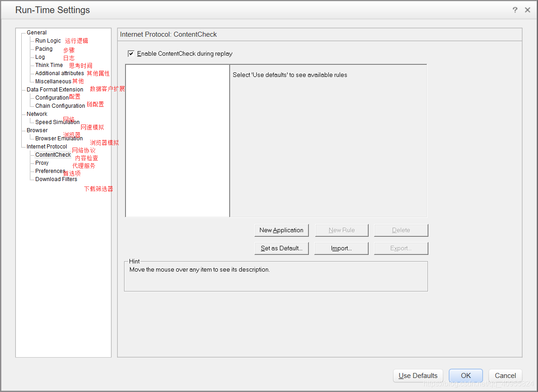Open the Import dialog button
538x392 pixels.
(341, 249)
